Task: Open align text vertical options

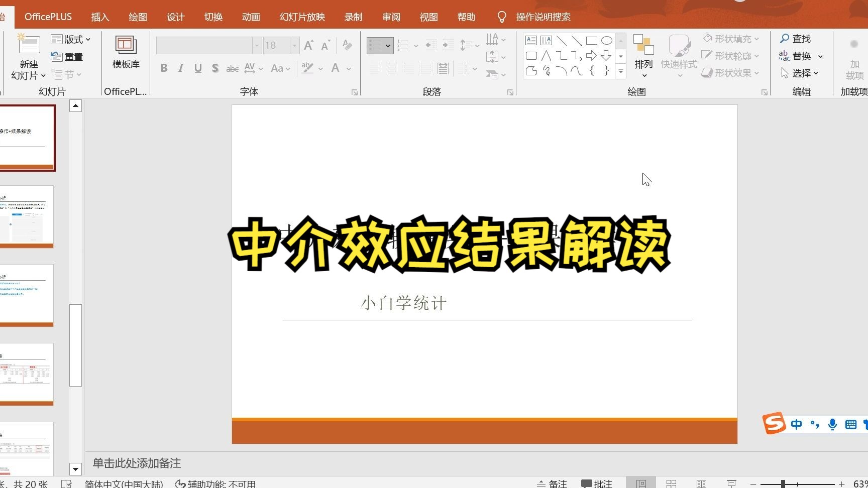Action: click(x=496, y=57)
